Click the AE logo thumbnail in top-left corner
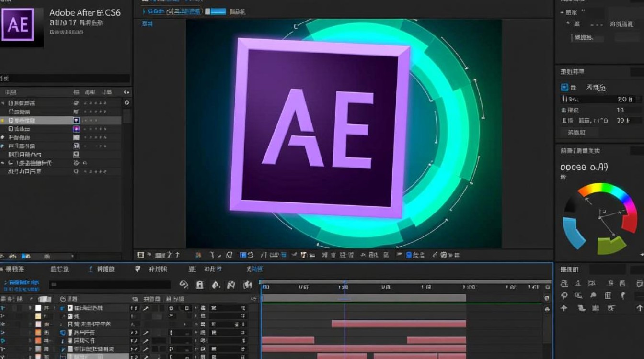Viewport: 644px width, 359px height. point(18,24)
